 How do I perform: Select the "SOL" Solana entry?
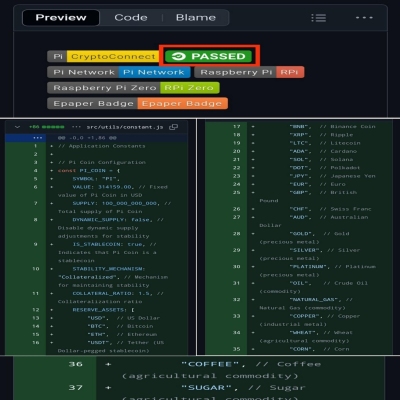(x=321, y=159)
